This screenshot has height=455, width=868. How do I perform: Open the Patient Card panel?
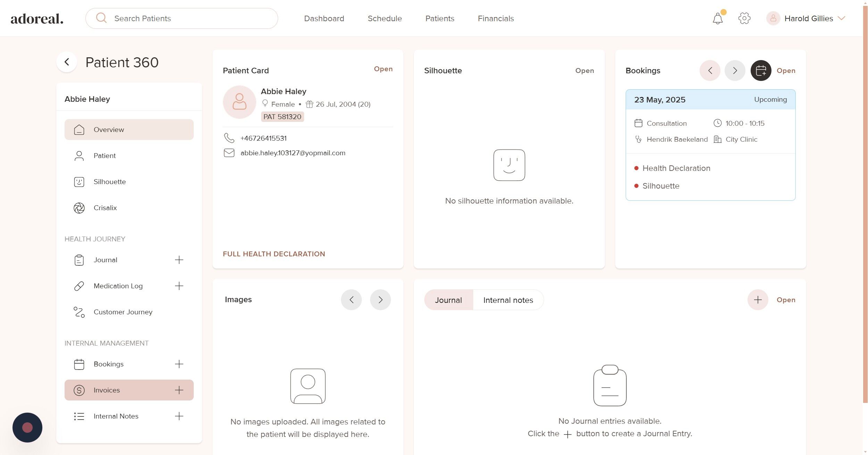point(383,69)
